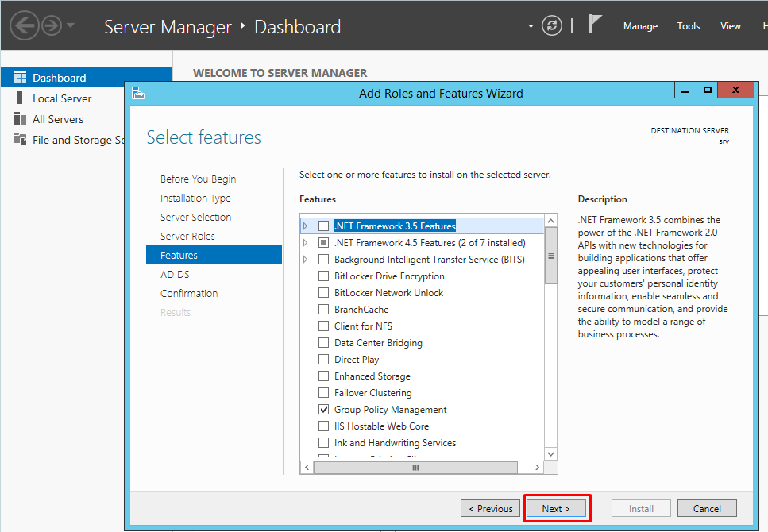Go to AD DS step
This screenshot has width=768, height=532.
click(175, 274)
